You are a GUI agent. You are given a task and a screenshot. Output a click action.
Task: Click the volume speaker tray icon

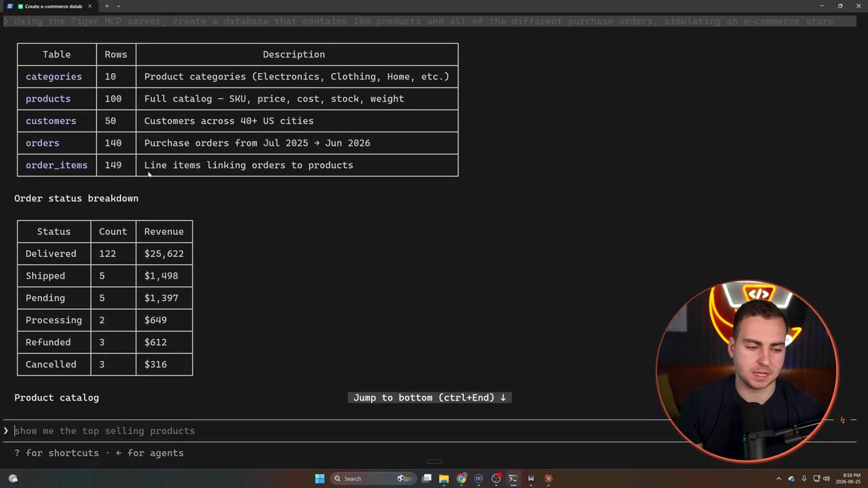826,479
